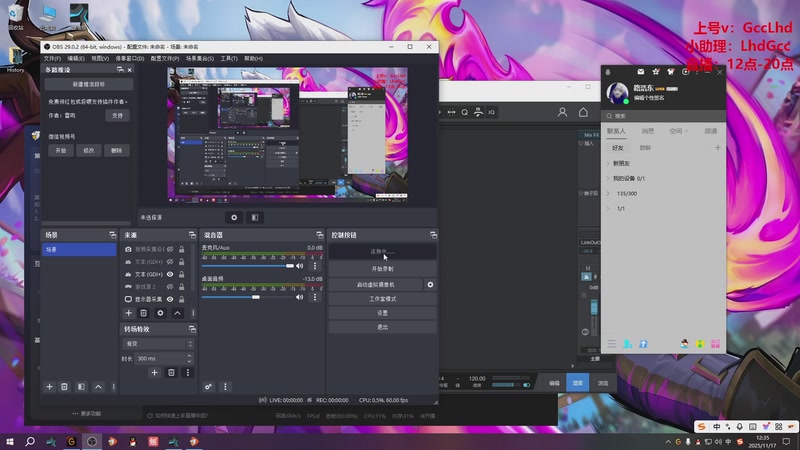Open the QQ main menu hamburger icon

click(612, 344)
